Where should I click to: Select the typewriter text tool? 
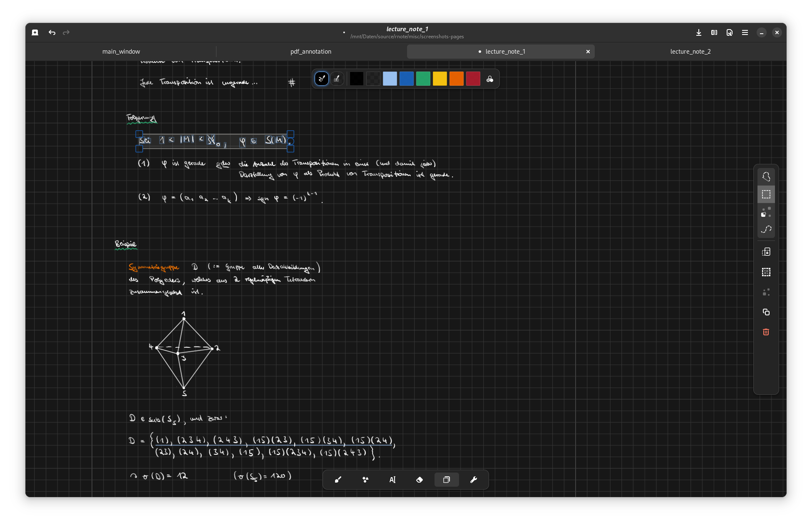click(392, 480)
